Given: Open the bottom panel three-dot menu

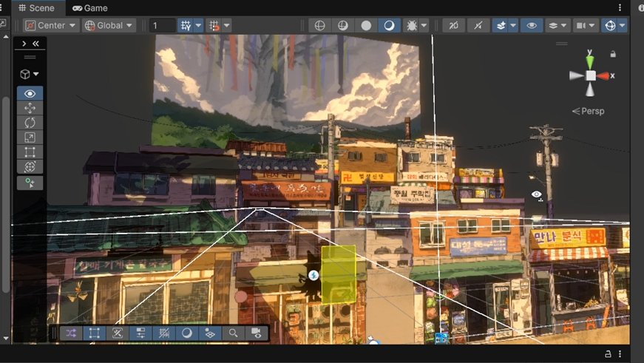Looking at the screenshot, I should [x=620, y=354].
